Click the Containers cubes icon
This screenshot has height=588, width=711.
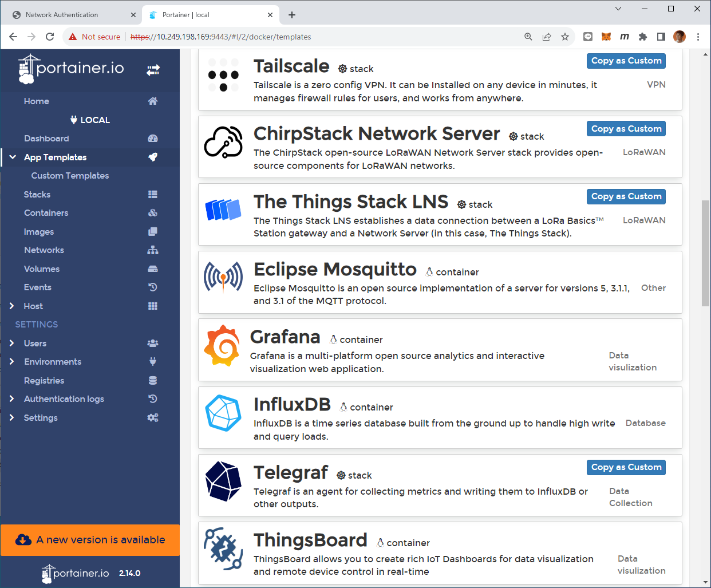153,213
